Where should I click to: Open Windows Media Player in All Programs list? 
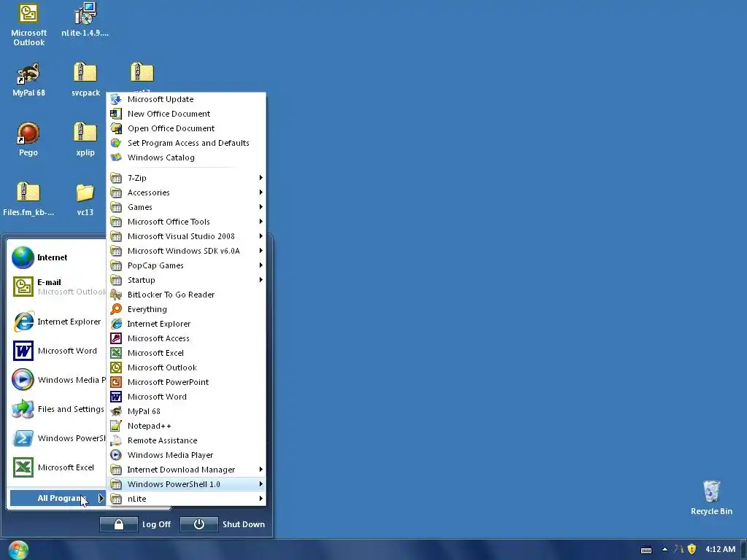186,455
